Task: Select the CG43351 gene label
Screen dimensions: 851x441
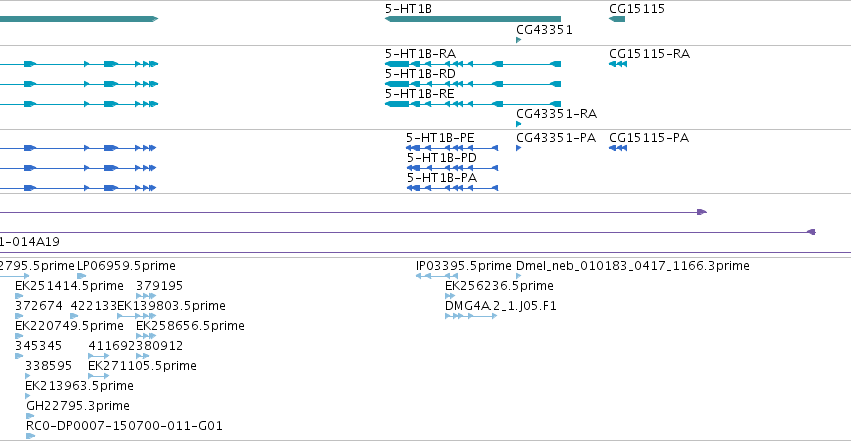Action: pyautogui.click(x=544, y=30)
